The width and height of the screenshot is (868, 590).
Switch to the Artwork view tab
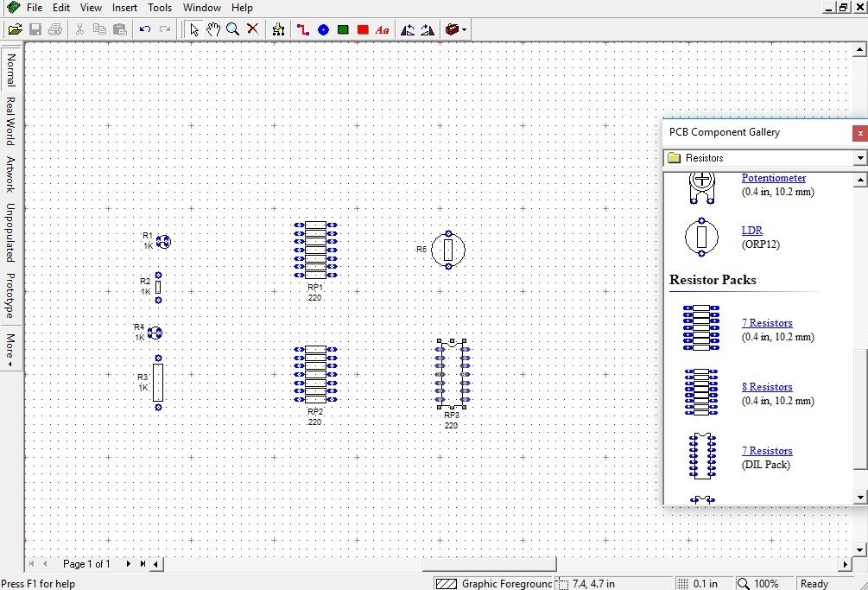(x=10, y=174)
